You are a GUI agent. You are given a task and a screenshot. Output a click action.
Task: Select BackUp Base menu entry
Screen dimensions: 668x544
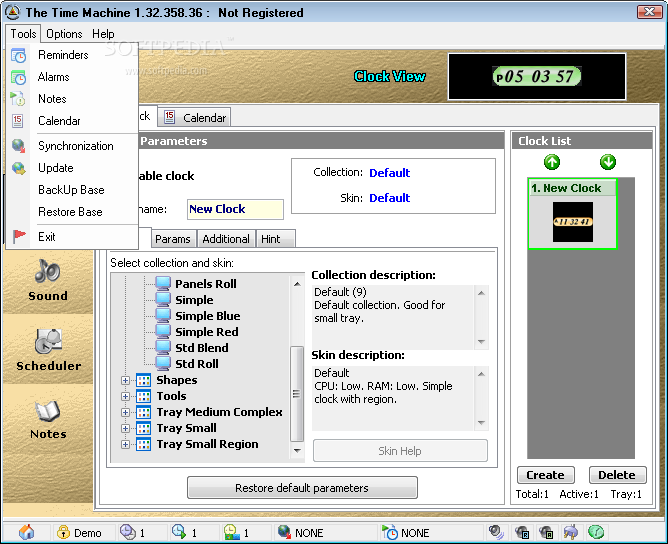[x=72, y=190]
